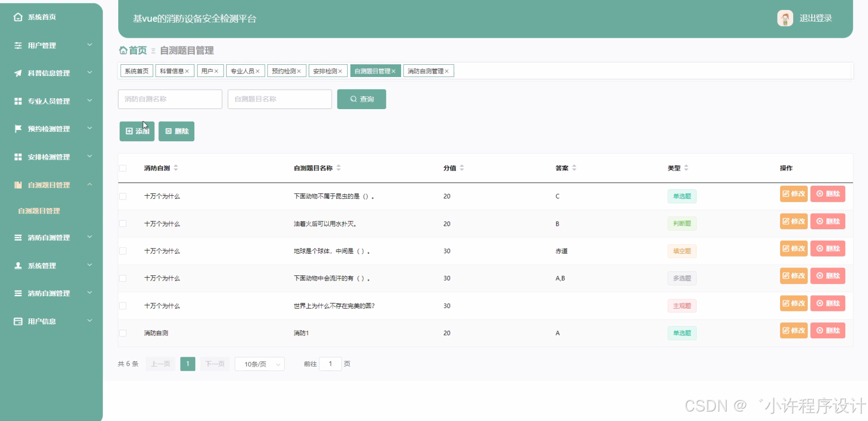Click the sort arrows beside 答案 column
Image resolution: width=868 pixels, height=421 pixels.
tap(574, 168)
